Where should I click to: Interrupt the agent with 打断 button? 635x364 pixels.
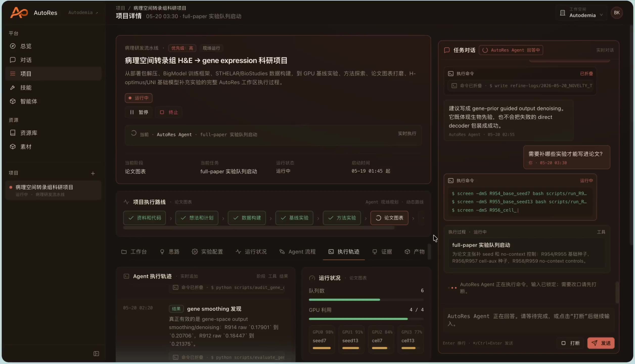coord(571,343)
